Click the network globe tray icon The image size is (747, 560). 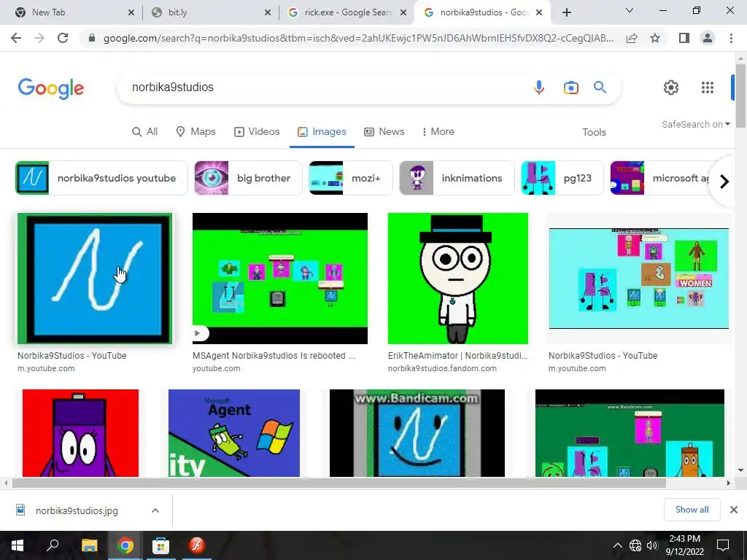coord(635,545)
